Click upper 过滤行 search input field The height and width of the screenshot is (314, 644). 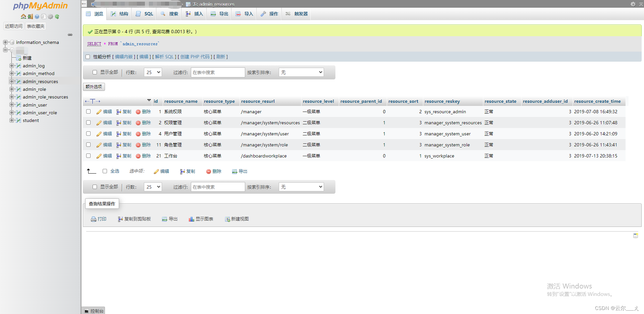coord(218,72)
